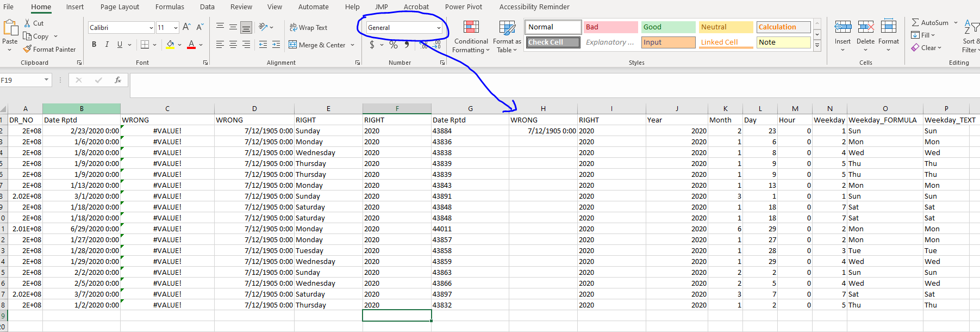Expand the cell styles gallery
Screen dimensions: 980x332
(x=817, y=46)
